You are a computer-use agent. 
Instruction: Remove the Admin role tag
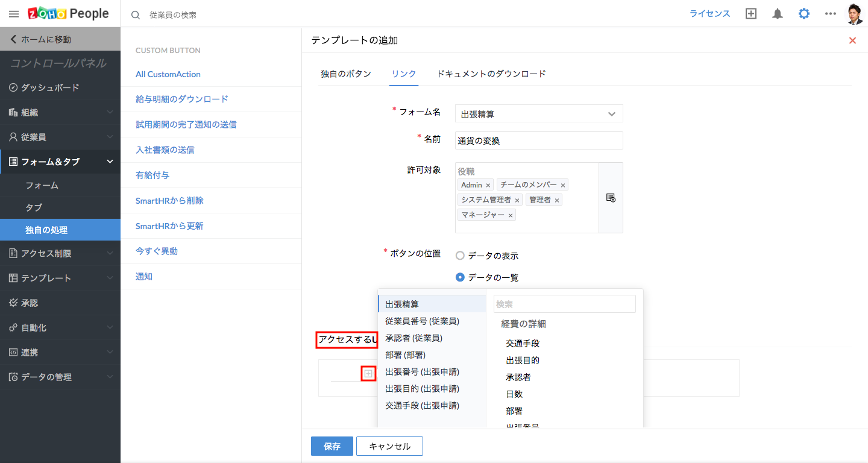(x=488, y=186)
